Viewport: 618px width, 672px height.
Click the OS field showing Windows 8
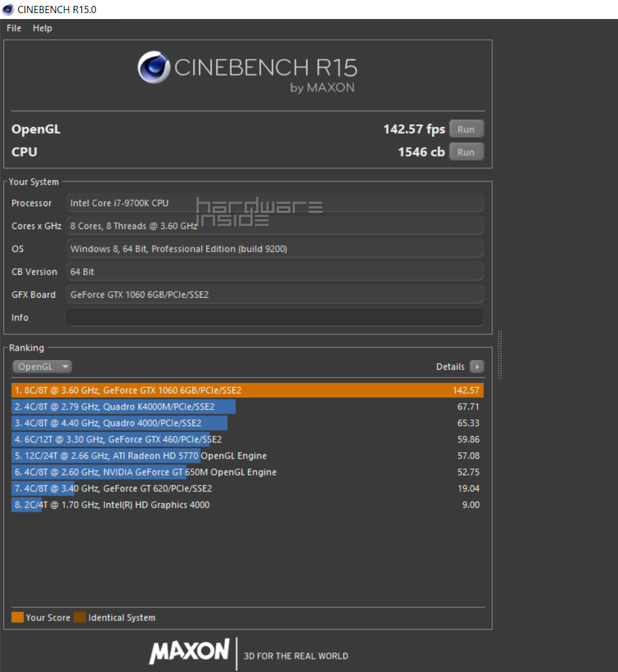(x=275, y=249)
